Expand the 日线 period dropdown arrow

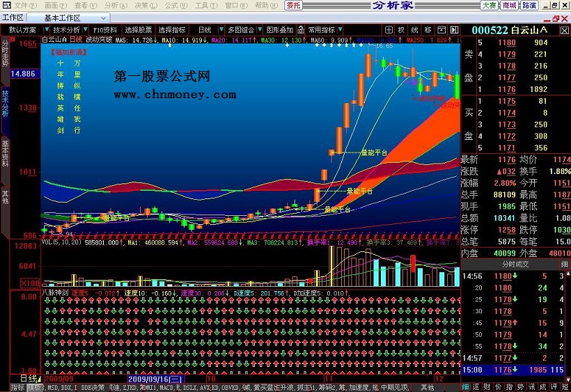221,29
